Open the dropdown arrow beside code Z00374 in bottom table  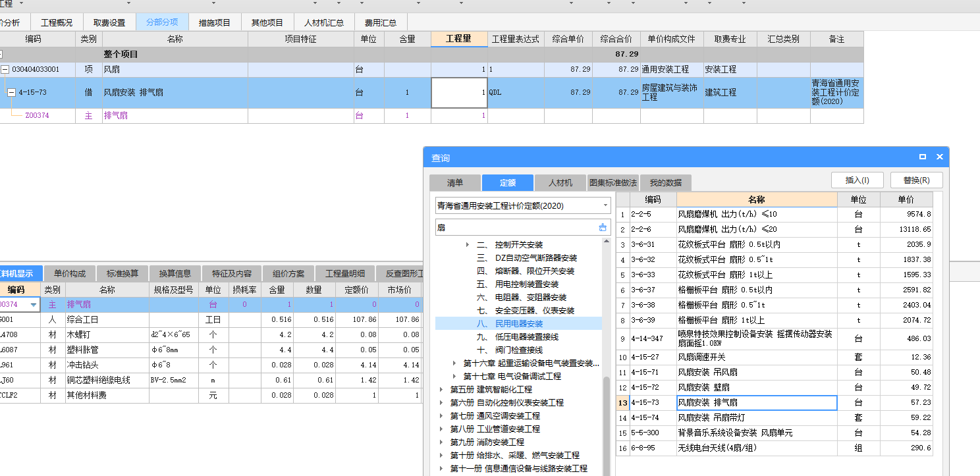pos(34,305)
